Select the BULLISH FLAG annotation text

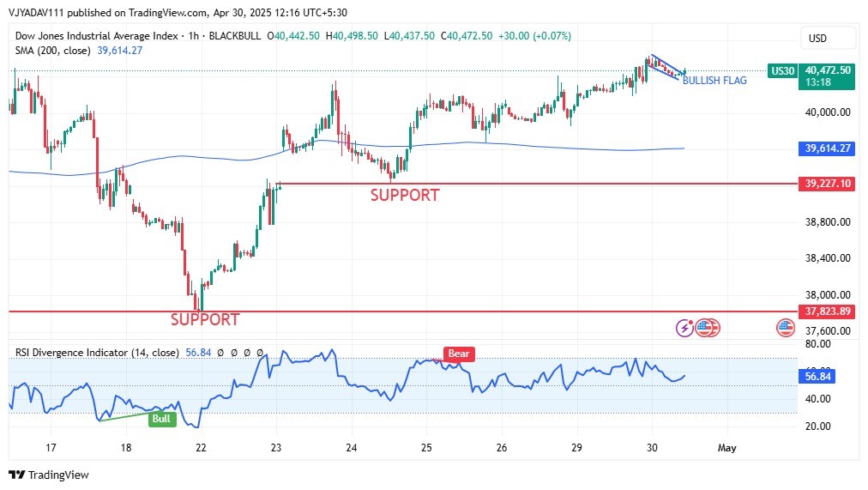pos(714,81)
